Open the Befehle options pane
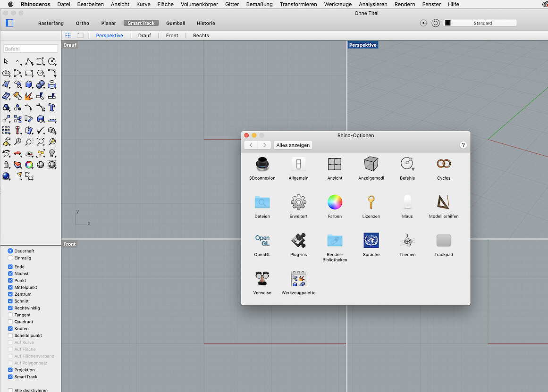 coord(407,168)
